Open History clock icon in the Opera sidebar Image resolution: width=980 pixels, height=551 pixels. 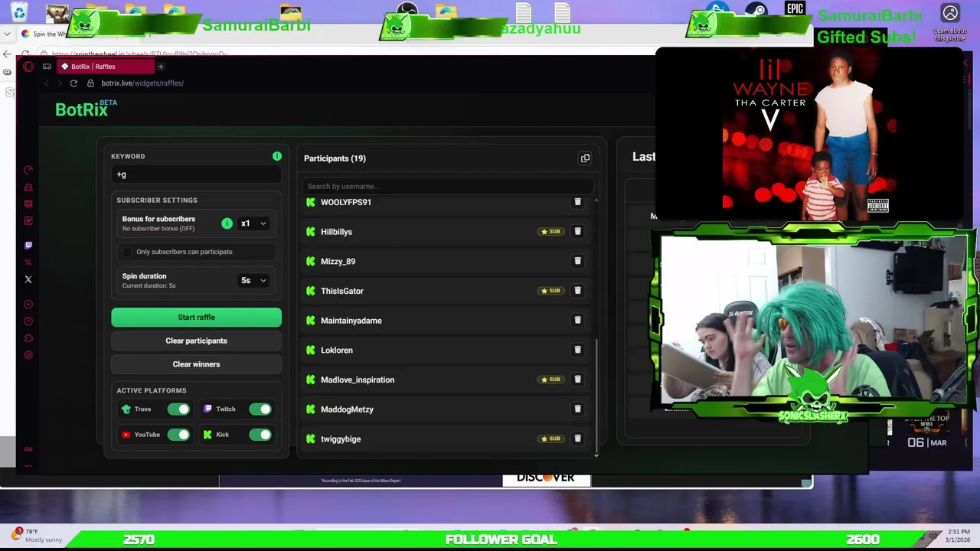[x=28, y=321]
